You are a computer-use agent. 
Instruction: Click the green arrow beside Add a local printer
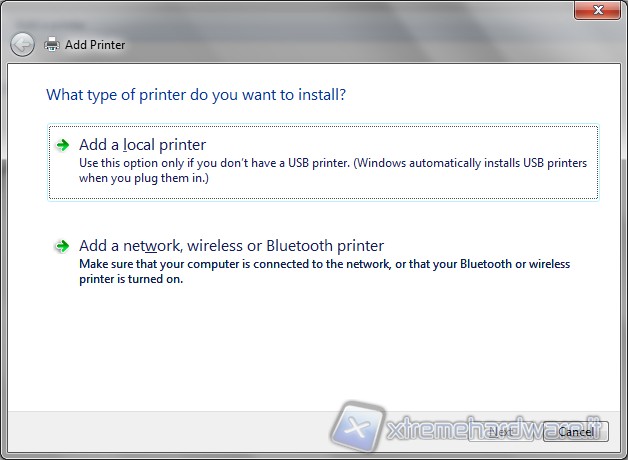point(63,145)
